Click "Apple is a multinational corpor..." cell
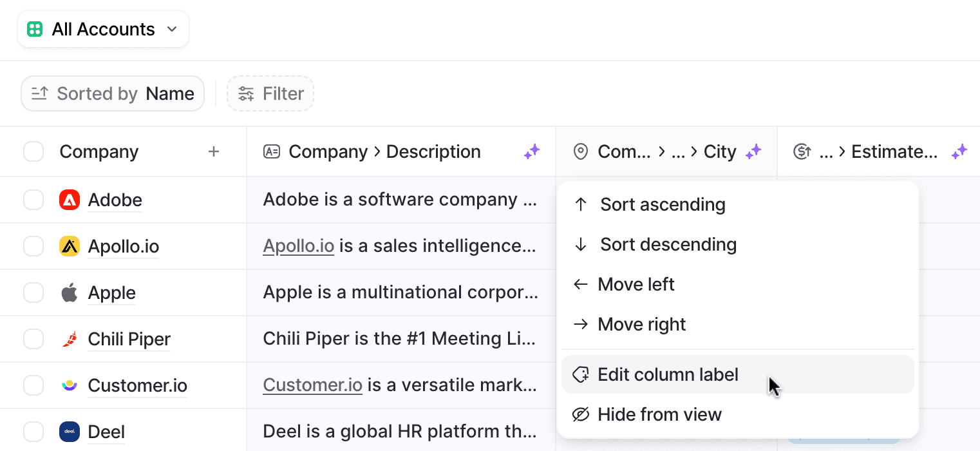Image resolution: width=980 pixels, height=451 pixels. point(400,293)
